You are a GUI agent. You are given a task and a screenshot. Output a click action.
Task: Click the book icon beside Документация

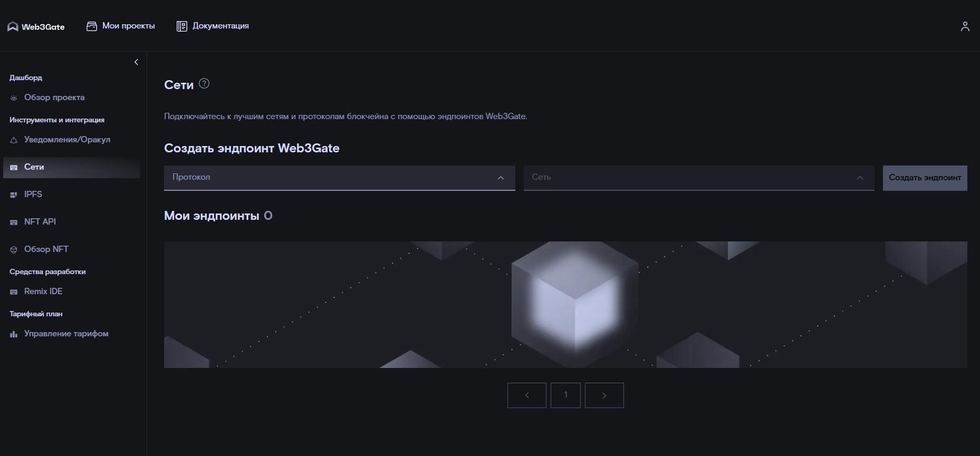tap(181, 26)
